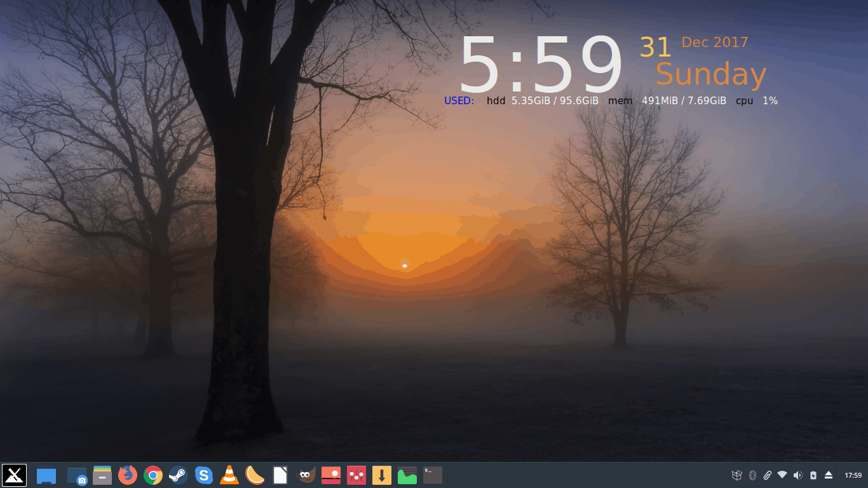
Task: Launch the screenshot tool from taskbar
Action: click(x=77, y=475)
